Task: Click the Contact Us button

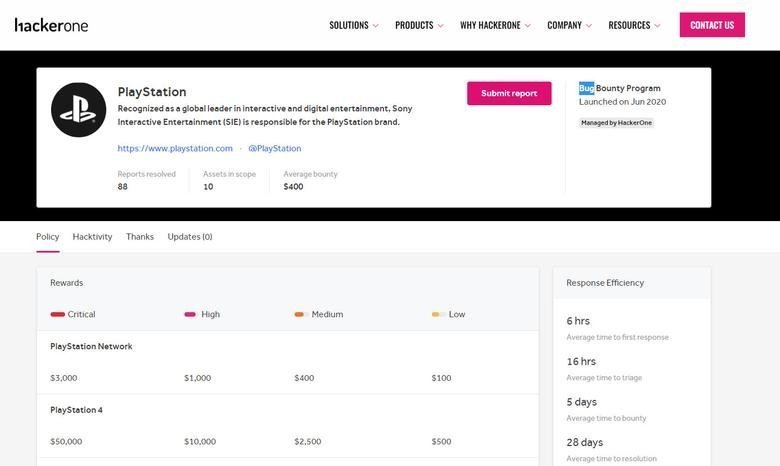Action: coord(712,25)
